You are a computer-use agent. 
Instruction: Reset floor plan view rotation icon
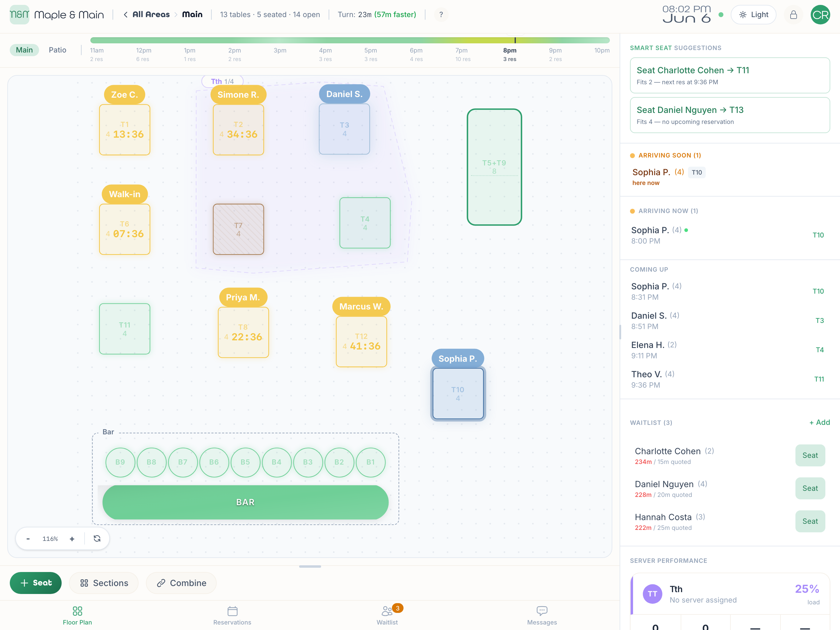click(x=97, y=538)
